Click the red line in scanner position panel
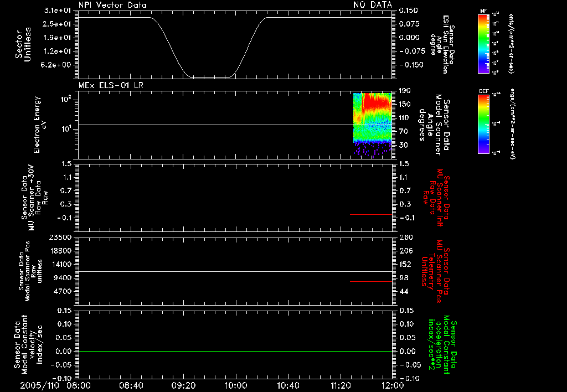This screenshot has width=567, height=392. [x=371, y=281]
